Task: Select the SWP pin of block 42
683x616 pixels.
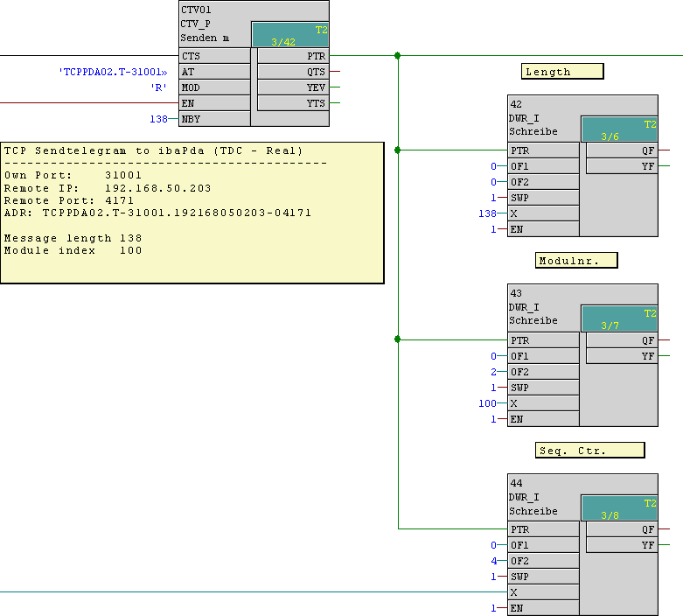Action: pyautogui.click(x=543, y=198)
